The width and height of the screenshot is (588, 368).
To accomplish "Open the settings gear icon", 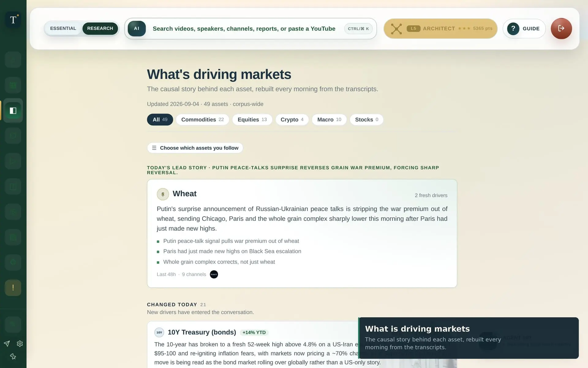I will (20, 343).
